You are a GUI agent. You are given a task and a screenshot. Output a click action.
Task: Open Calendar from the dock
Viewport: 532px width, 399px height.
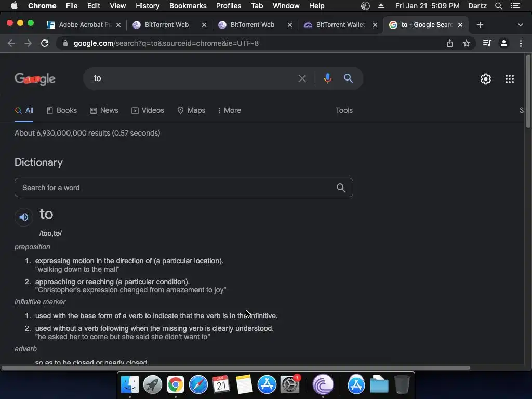pyautogui.click(x=221, y=384)
